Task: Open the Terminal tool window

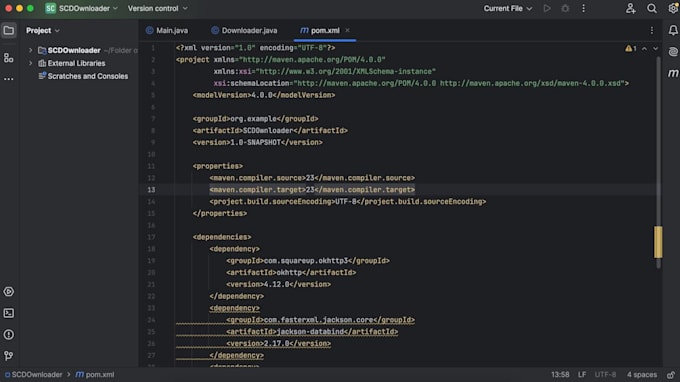Action: (9, 313)
